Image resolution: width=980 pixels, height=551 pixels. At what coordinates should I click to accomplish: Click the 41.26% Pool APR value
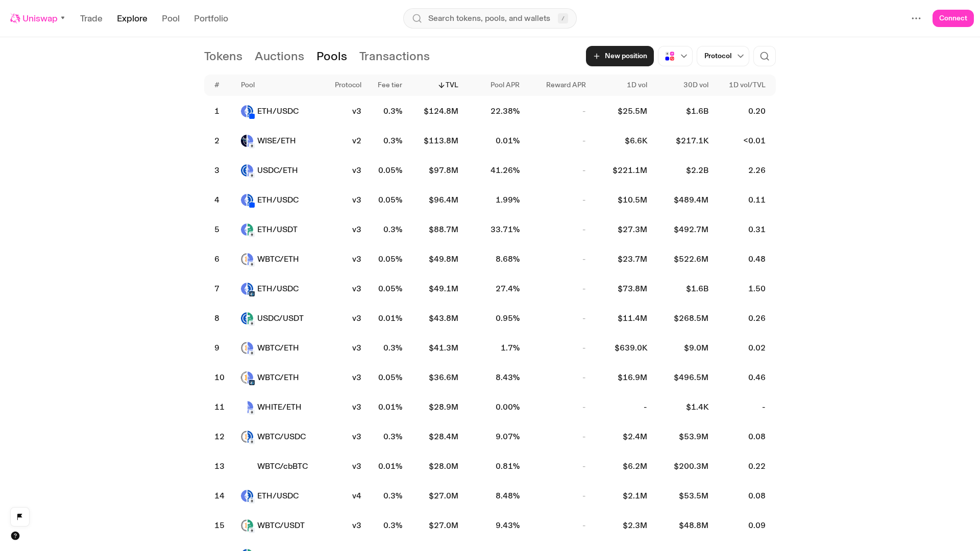coord(505,170)
